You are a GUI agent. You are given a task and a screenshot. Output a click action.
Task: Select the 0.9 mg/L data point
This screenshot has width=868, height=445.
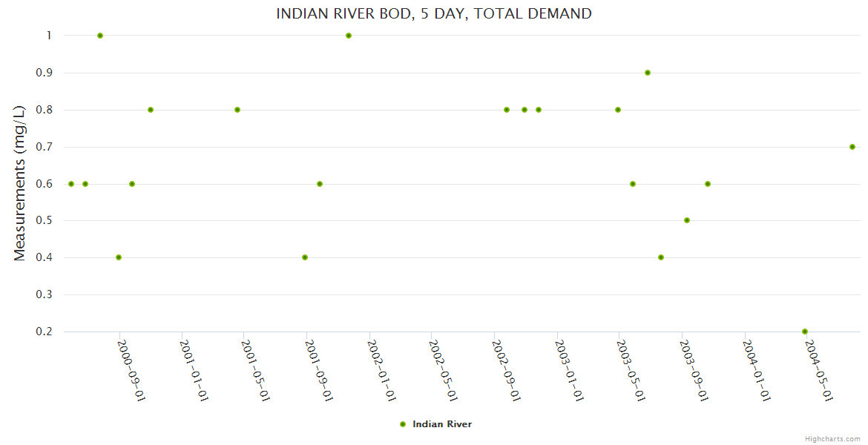pyautogui.click(x=648, y=73)
